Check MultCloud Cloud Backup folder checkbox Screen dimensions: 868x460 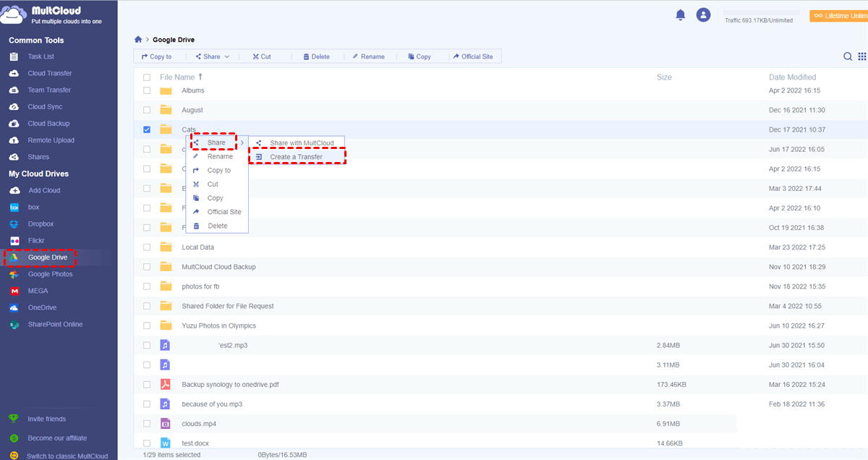pyautogui.click(x=147, y=267)
